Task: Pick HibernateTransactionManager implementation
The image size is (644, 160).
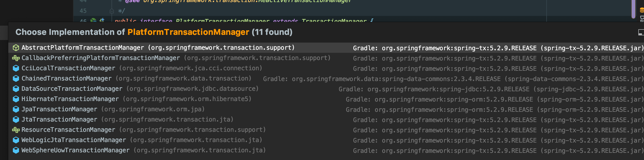Action: tap(326, 99)
